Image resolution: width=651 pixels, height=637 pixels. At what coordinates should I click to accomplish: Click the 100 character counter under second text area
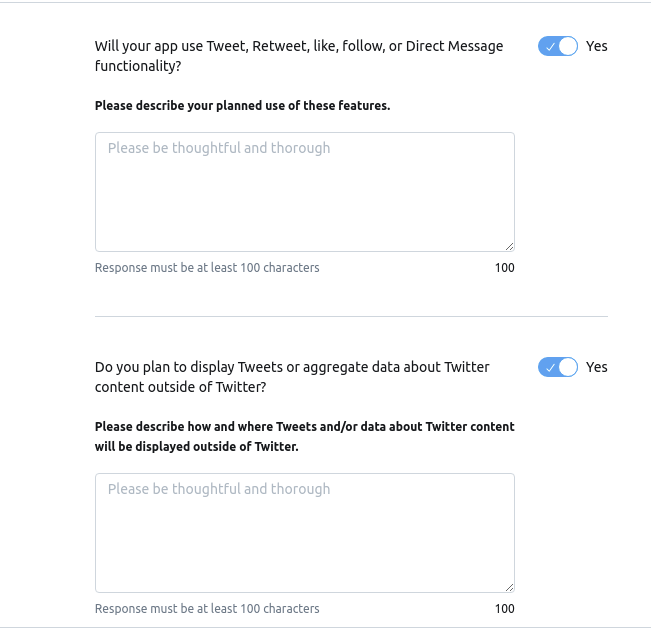click(x=504, y=609)
